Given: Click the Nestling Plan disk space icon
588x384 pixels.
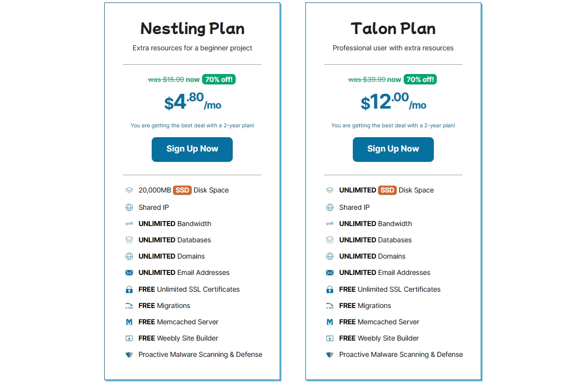Looking at the screenshot, I should tap(129, 190).
